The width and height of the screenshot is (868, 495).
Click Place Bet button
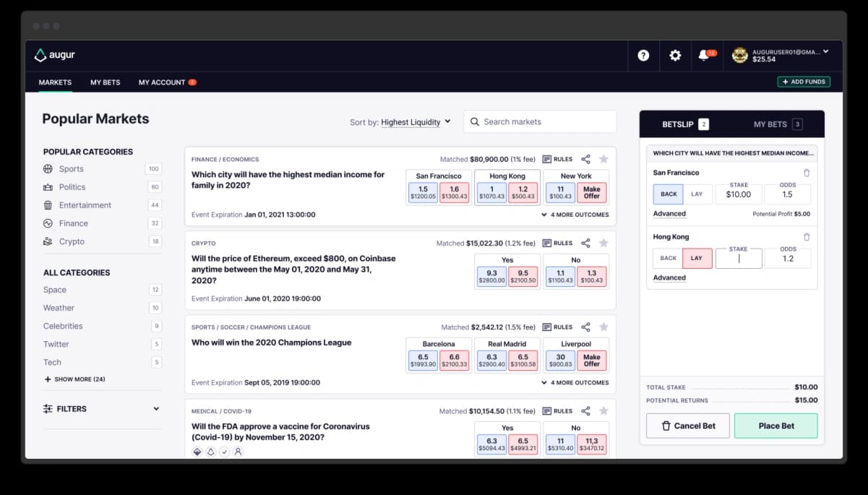[x=776, y=426]
